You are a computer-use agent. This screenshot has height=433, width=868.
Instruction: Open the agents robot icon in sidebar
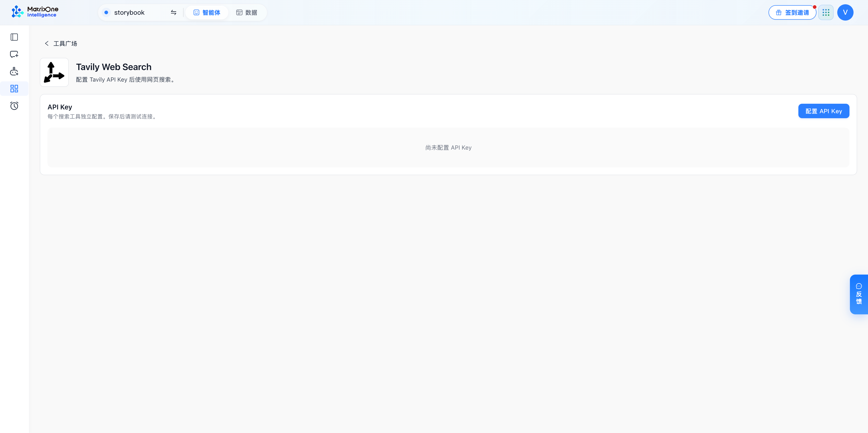click(x=14, y=71)
